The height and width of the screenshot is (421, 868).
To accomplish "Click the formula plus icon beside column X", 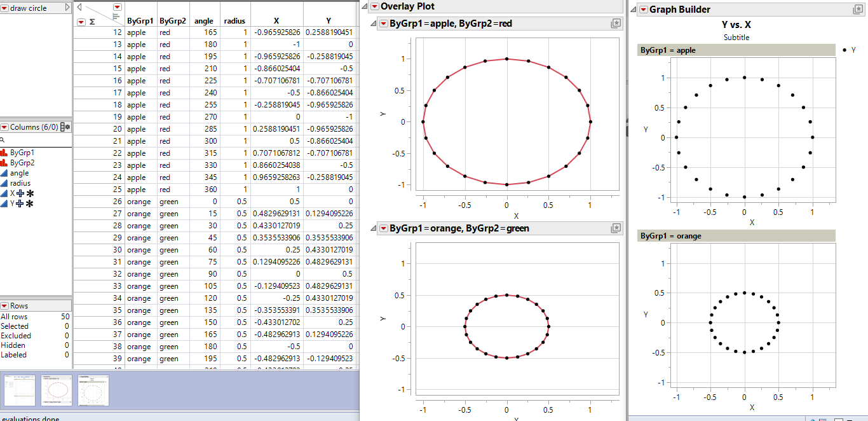I will [x=19, y=192].
